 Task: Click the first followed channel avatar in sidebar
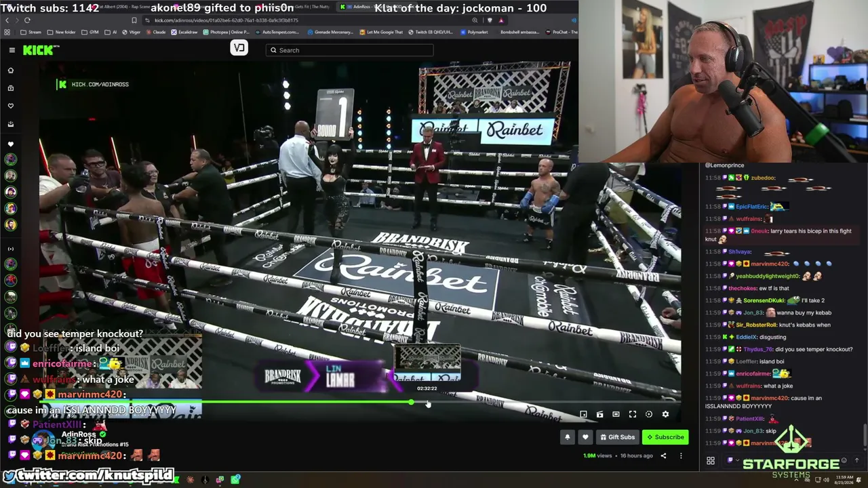click(11, 159)
